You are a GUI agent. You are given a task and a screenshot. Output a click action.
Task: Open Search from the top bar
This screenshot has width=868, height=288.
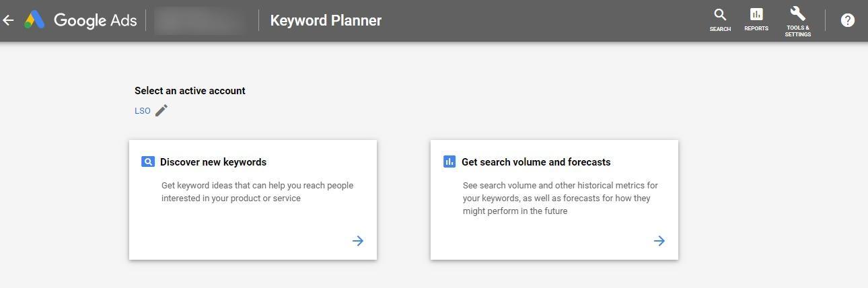point(720,20)
